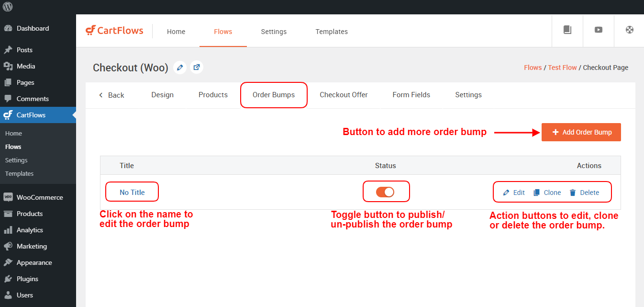Clone the No Title order bump
The width and height of the screenshot is (644, 307).
(x=547, y=193)
